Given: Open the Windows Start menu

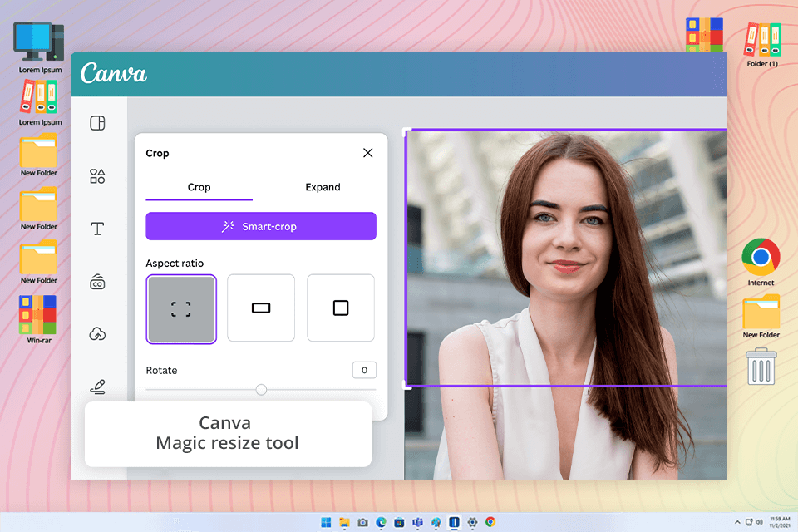Looking at the screenshot, I should tap(326, 522).
